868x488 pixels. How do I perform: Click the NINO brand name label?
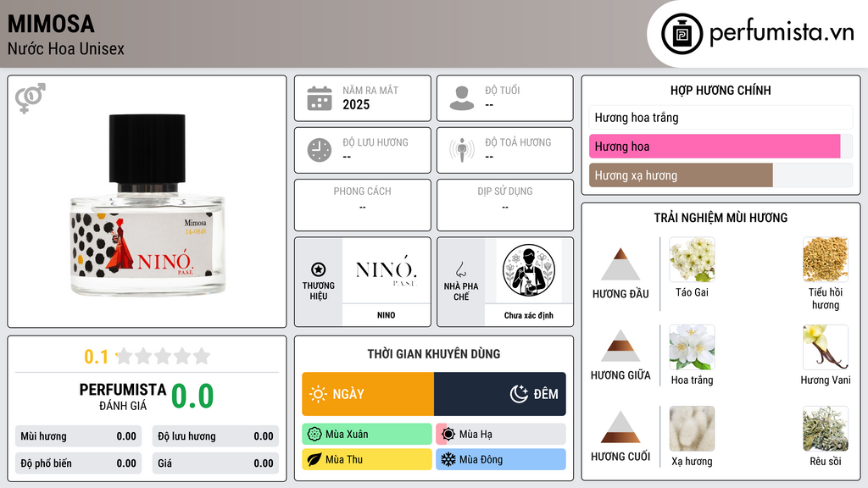(387, 315)
